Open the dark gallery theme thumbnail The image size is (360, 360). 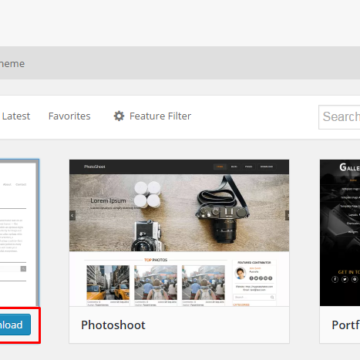340,233
